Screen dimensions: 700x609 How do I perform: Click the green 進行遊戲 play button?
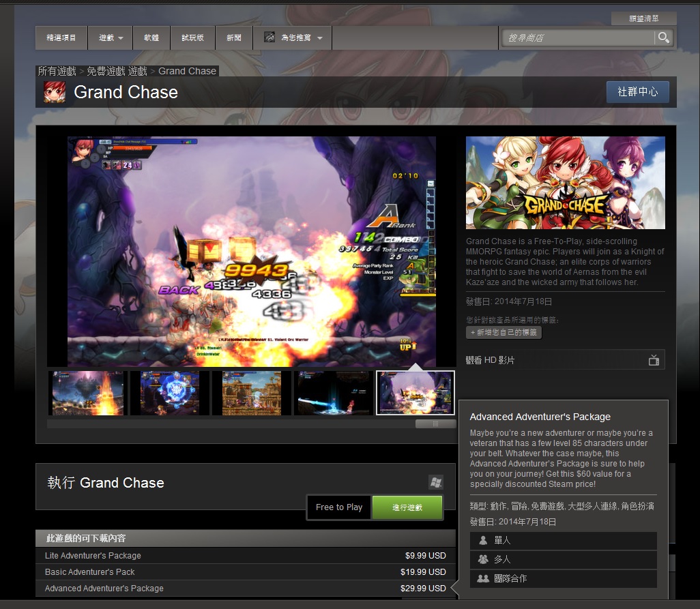[407, 507]
